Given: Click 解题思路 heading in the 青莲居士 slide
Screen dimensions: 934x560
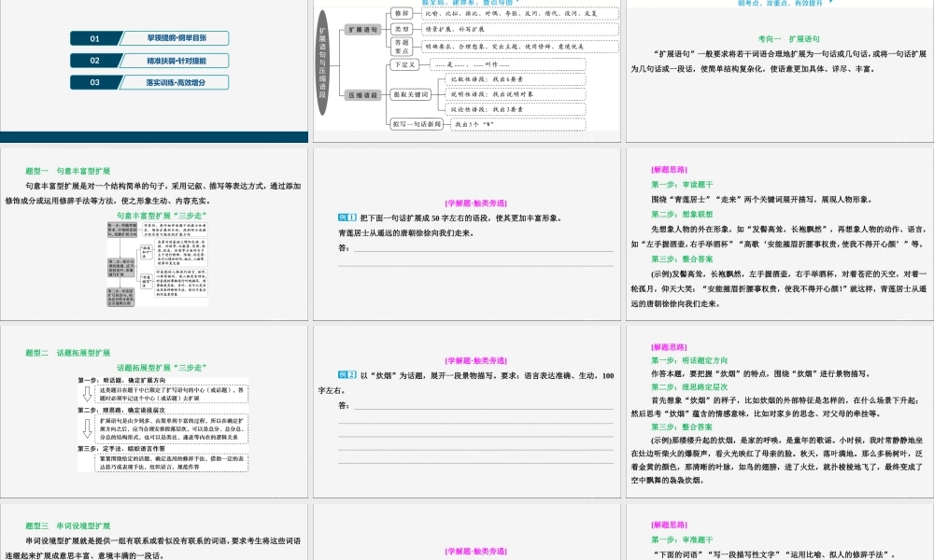Looking at the screenshot, I should coord(670,170).
